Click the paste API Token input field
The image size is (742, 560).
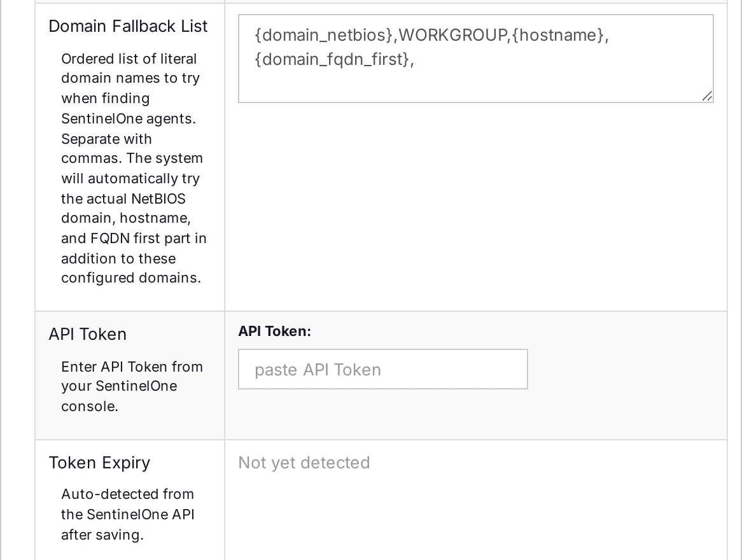[383, 369]
